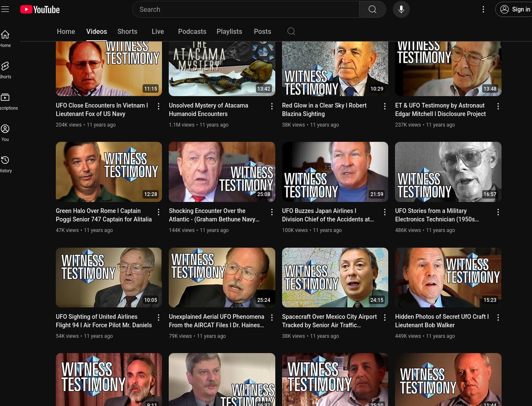
Task: Open title UFO Sighting of United Airlines Flight 94
Action: coord(104,321)
